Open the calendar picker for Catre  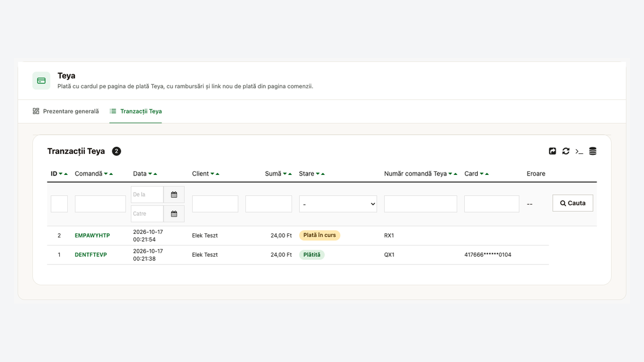[174, 214]
